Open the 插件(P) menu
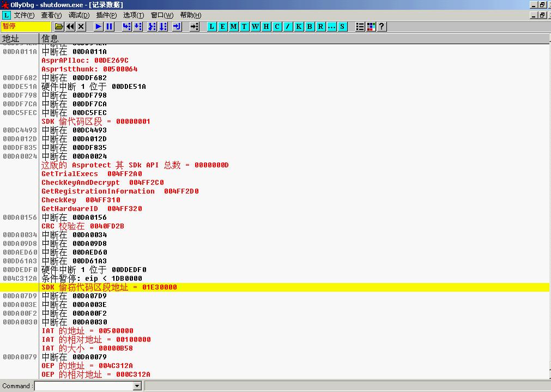551x392 pixels. click(106, 15)
